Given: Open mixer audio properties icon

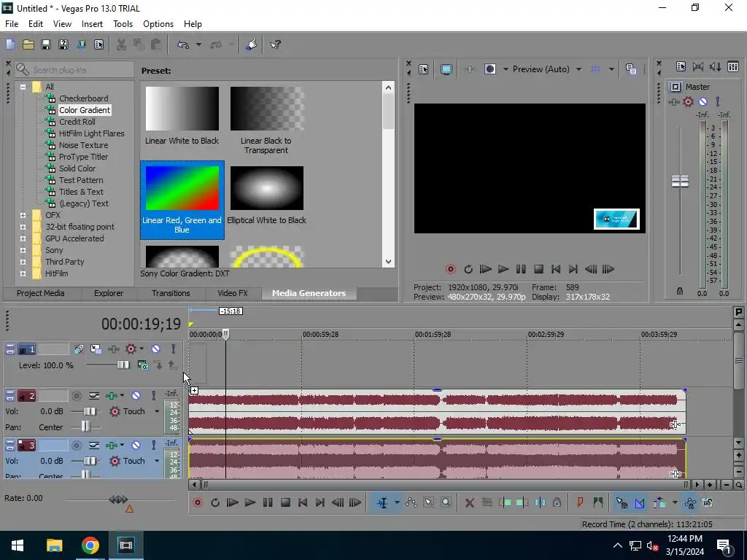Looking at the screenshot, I should (x=681, y=66).
